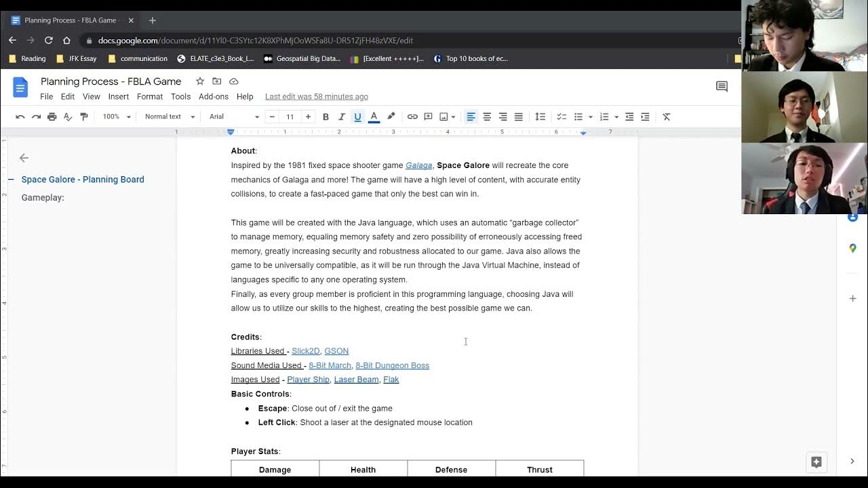Open the Laser Beam link
Viewport: 868px width, 488px height.
[x=357, y=380]
